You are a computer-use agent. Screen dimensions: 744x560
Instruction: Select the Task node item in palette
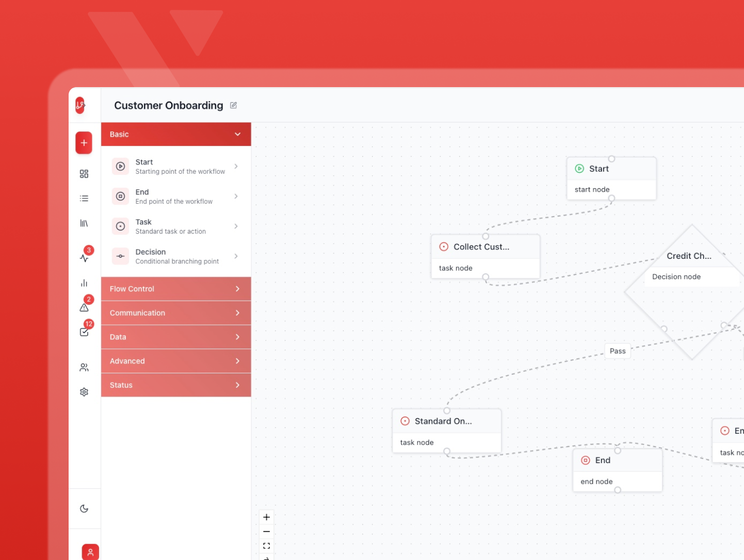click(x=176, y=226)
